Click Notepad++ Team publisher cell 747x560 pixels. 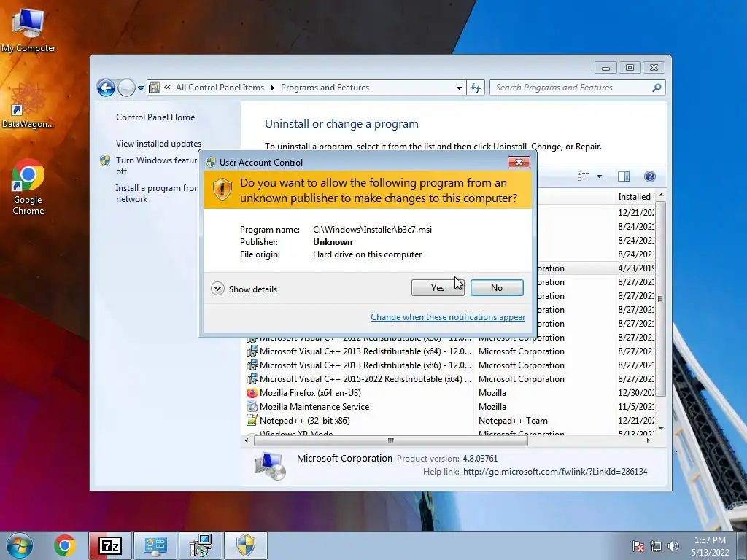click(513, 421)
